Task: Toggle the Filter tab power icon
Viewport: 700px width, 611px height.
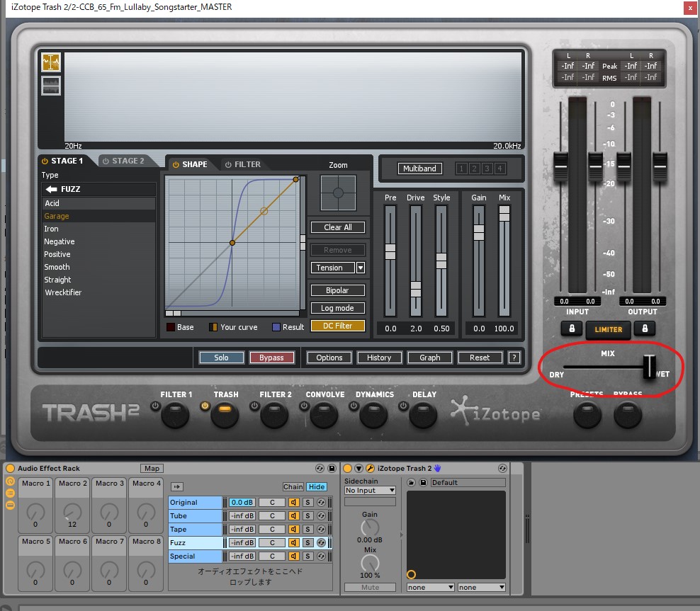Action: click(228, 164)
